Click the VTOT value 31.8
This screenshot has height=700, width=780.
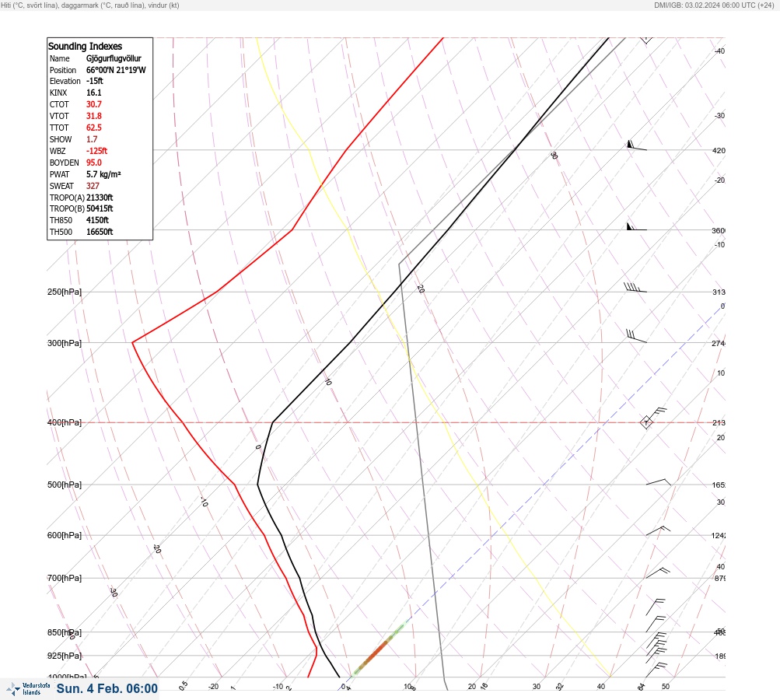(x=94, y=116)
